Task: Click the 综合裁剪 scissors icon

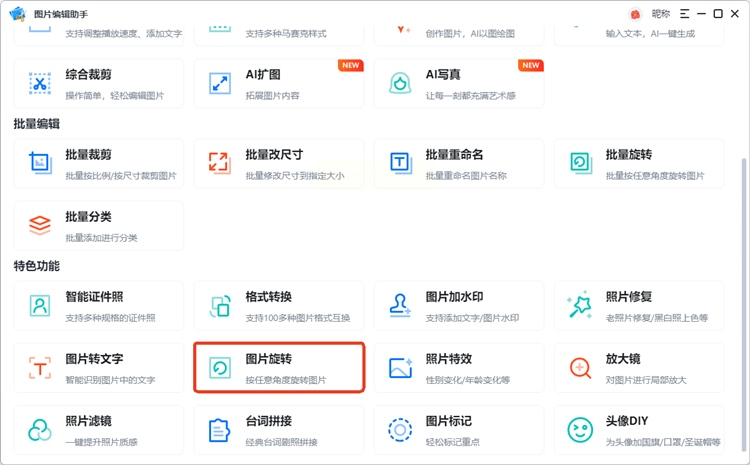Action: click(40, 84)
